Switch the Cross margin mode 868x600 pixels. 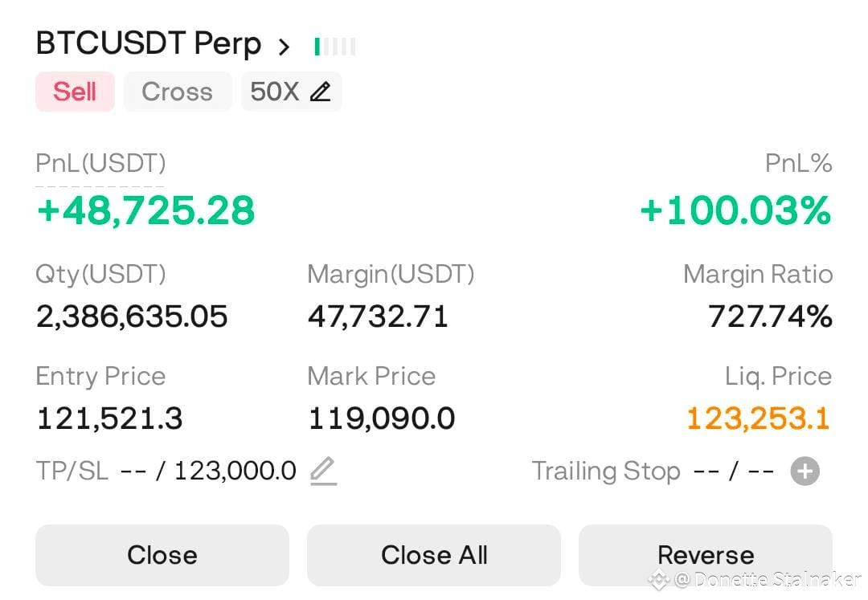(x=177, y=92)
